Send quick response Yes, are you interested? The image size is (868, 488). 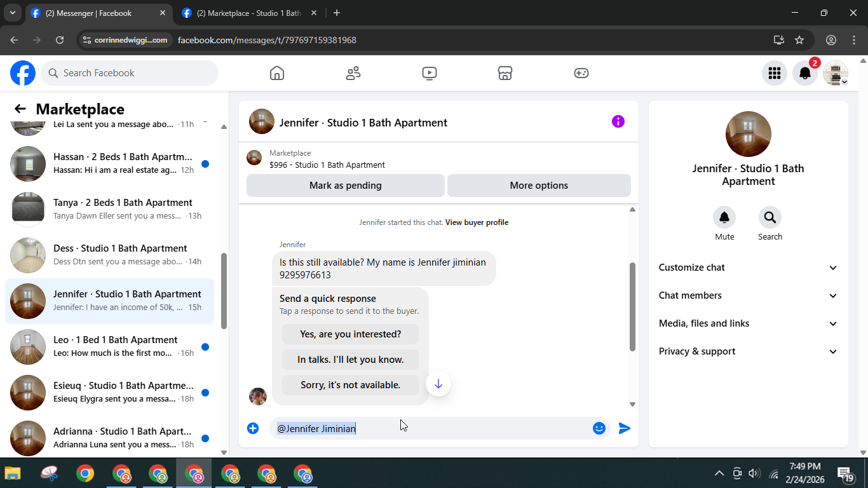tap(351, 334)
